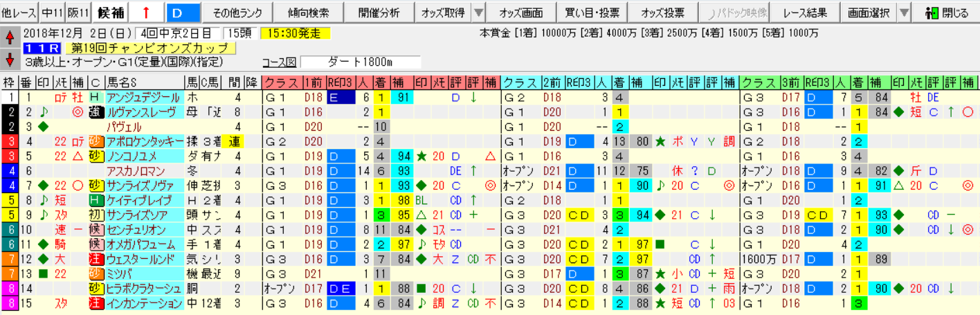The width and height of the screenshot is (980, 315).
Task: Select horse name アンジュデジール
Action: 143,97
